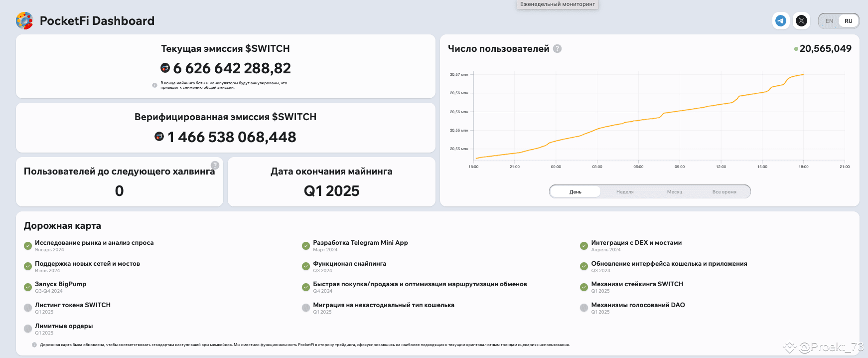Click the Функционал снайпинга roadmap text
Screen dimensions: 868x358
tap(350, 264)
